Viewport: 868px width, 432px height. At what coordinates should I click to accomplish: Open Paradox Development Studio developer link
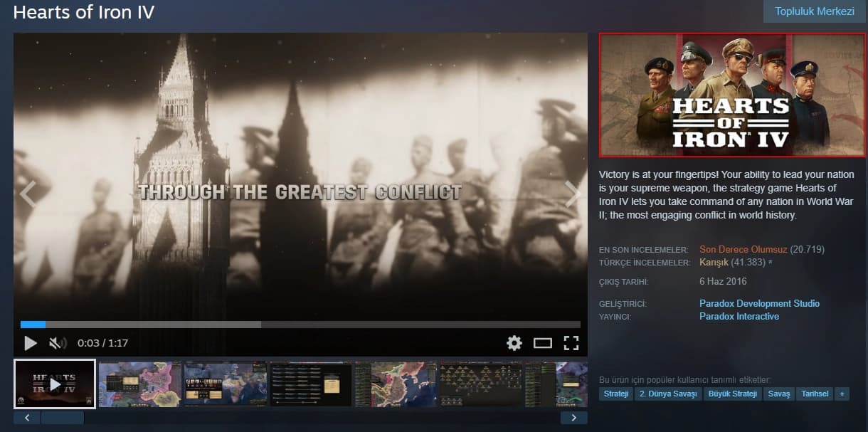pyautogui.click(x=759, y=303)
